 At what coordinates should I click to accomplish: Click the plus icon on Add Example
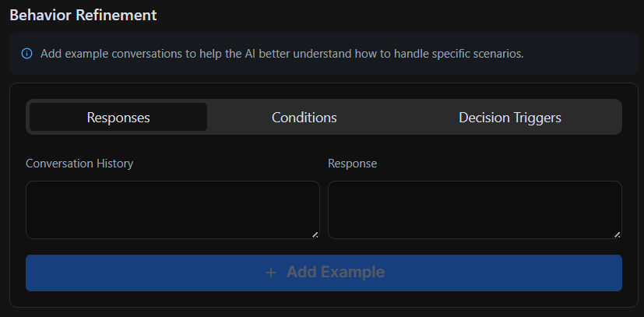271,273
